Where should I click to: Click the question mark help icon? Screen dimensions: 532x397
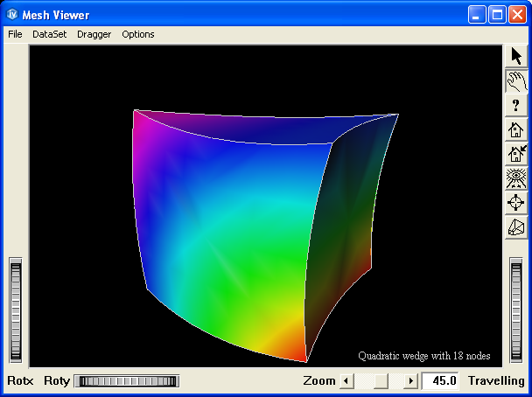tap(516, 106)
